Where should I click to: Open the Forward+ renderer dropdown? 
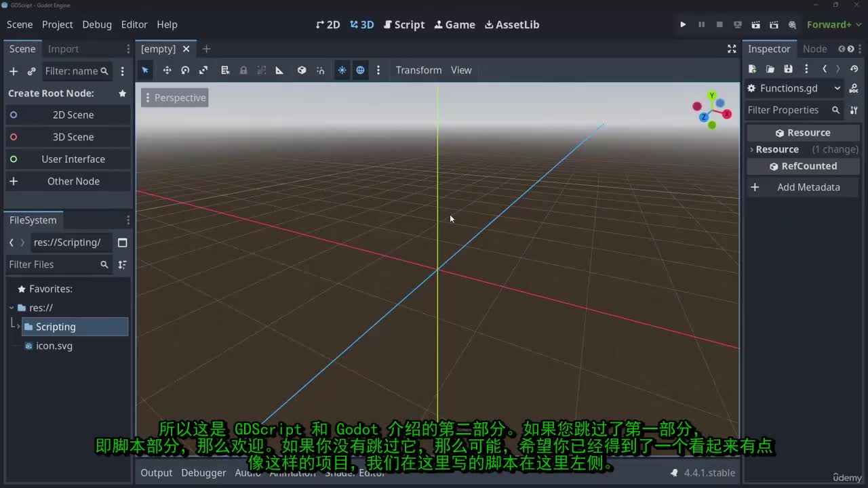coord(834,24)
